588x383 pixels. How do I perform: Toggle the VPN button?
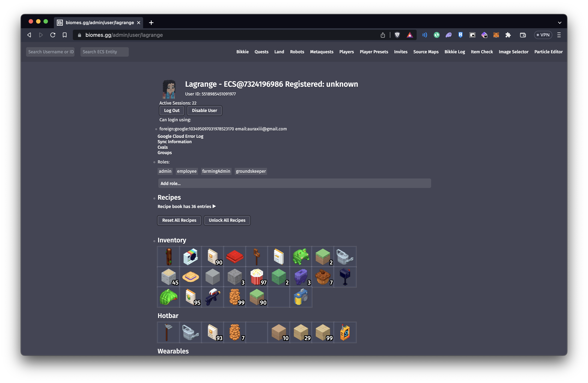click(x=543, y=35)
